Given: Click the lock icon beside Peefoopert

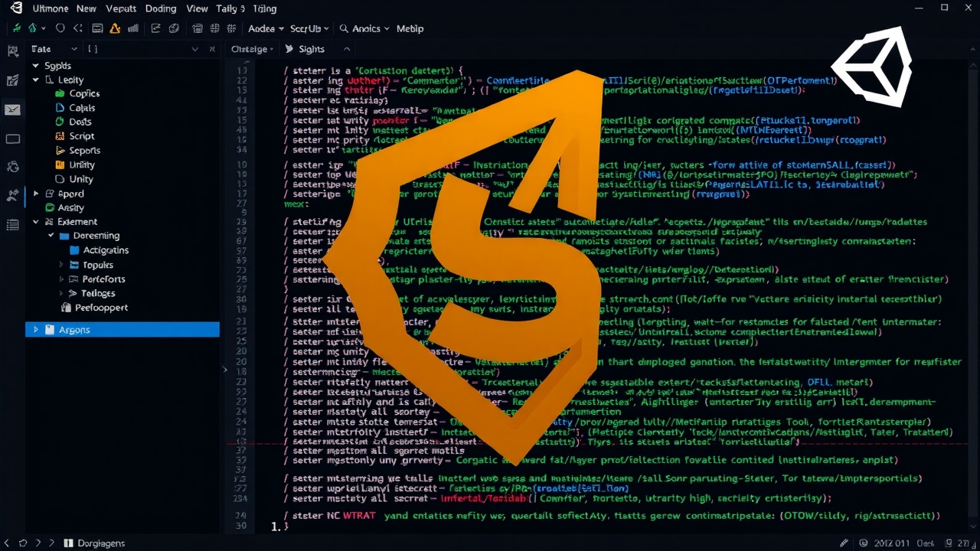Looking at the screenshot, I should pyautogui.click(x=67, y=308).
